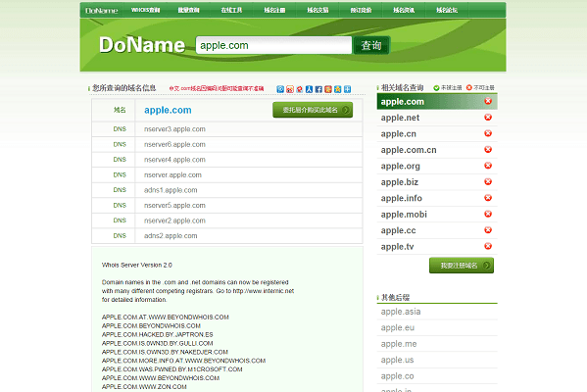Share via the yellow star Qzone icon
Screen dimensions: 587x392
338,89
